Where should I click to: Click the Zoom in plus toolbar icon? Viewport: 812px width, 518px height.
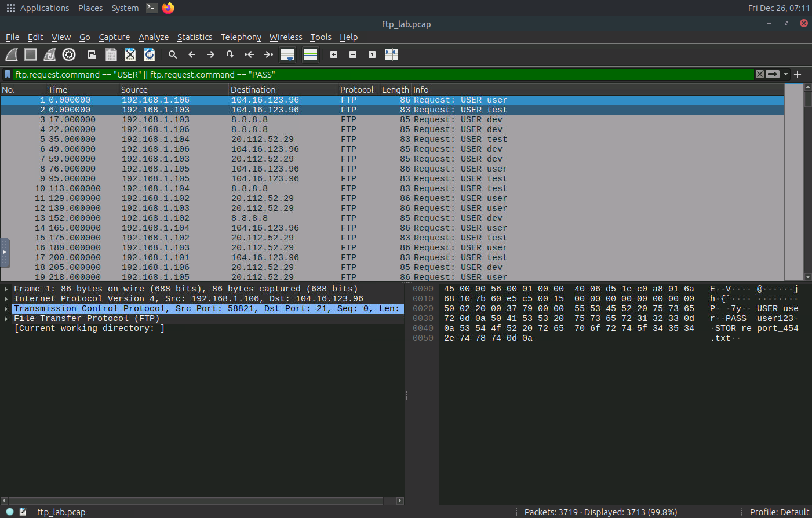pyautogui.click(x=334, y=54)
